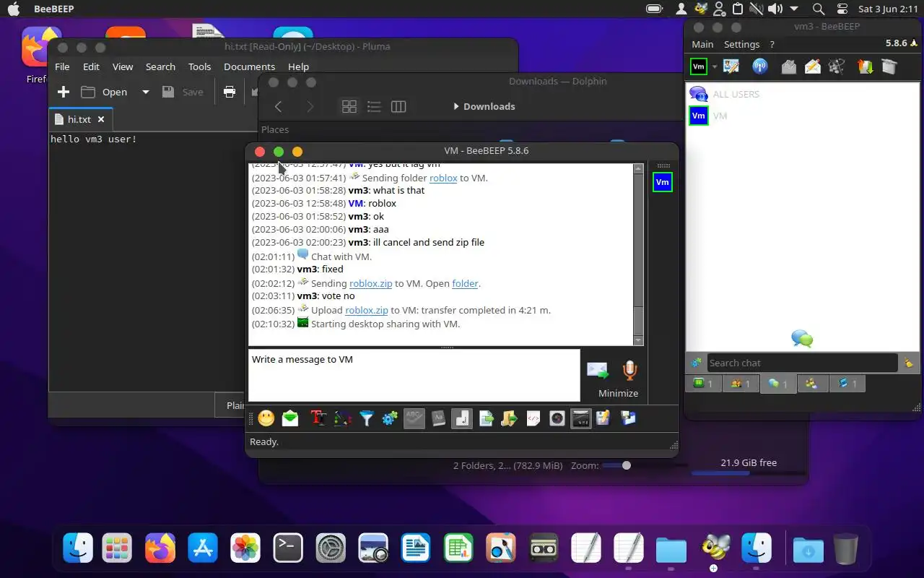
Task: Click the Open folder link in chat
Action: (x=466, y=283)
